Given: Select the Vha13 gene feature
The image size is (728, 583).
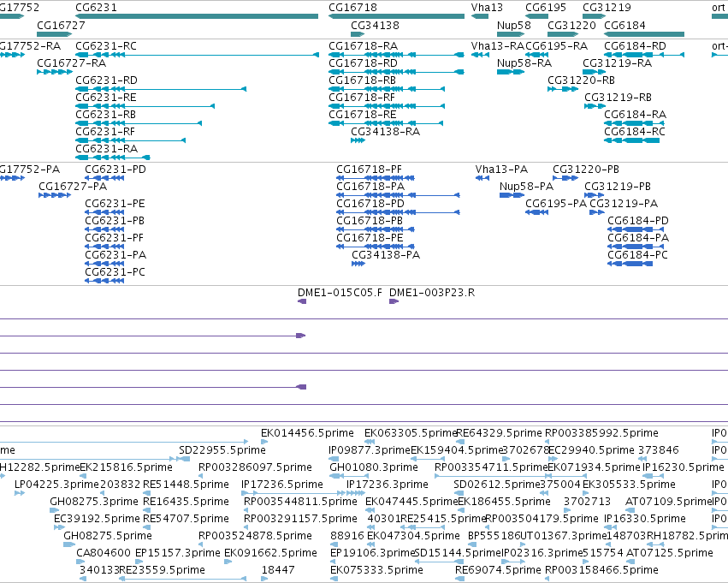Looking at the screenshot, I should coord(480,16).
